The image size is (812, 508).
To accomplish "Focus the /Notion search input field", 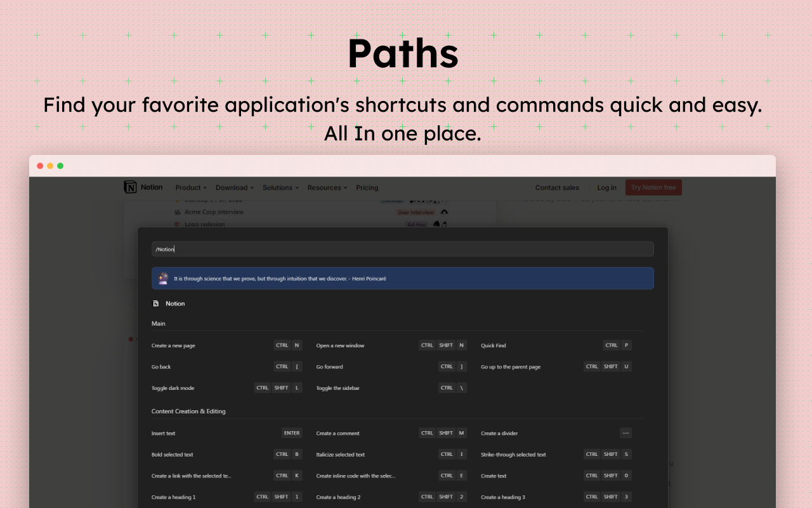I will point(402,249).
